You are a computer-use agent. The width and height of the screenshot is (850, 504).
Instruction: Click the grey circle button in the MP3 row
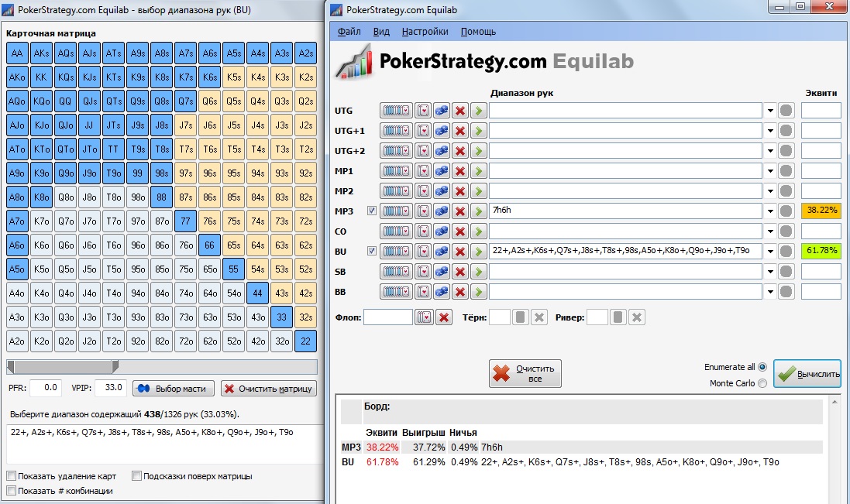tap(786, 211)
